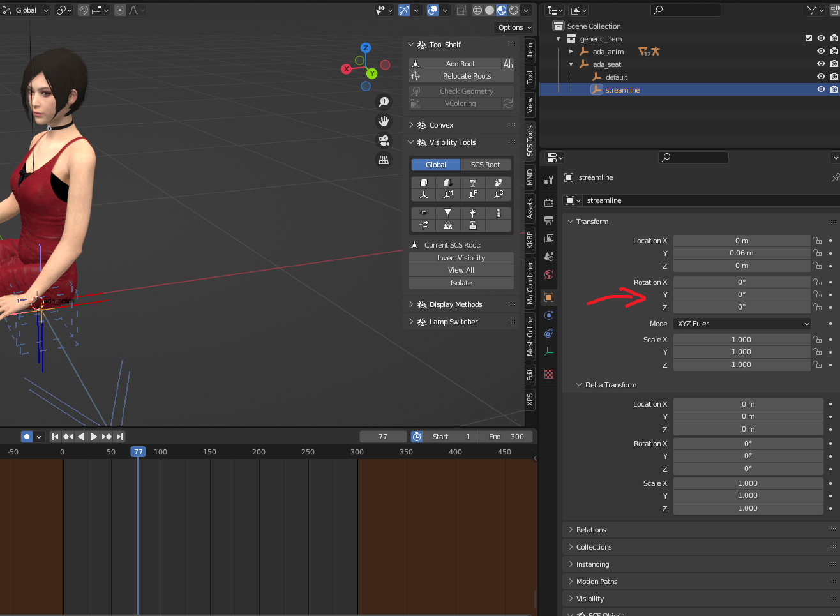840x616 pixels.
Task: Switch to the MMD sidebar tab
Action: 530,177
